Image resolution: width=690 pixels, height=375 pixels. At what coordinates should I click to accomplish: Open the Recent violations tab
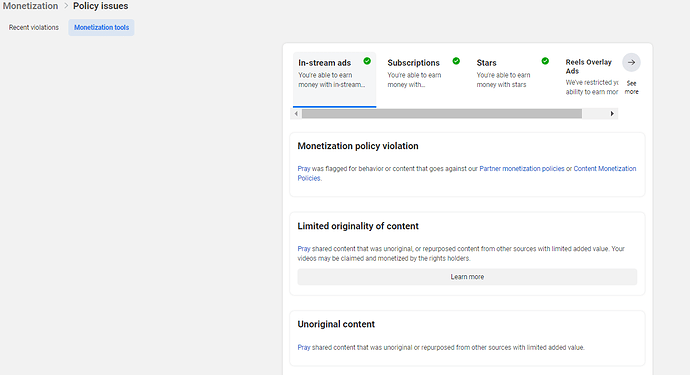(x=33, y=27)
